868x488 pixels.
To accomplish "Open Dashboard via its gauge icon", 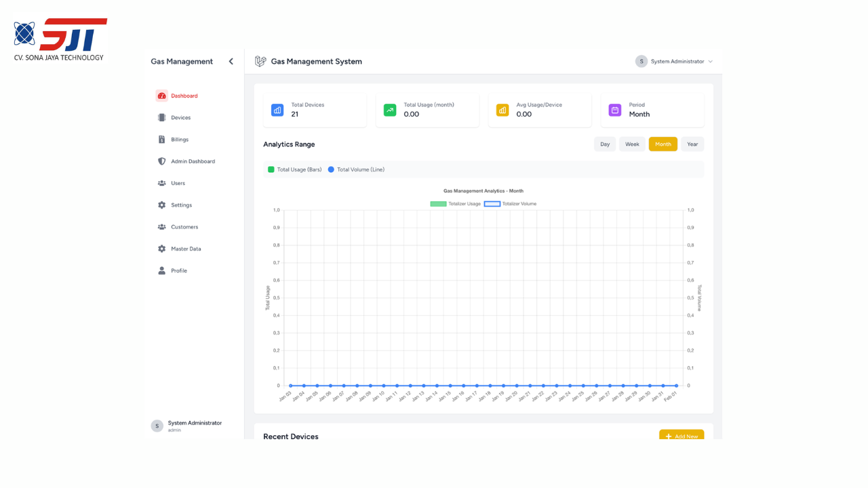I will click(161, 96).
